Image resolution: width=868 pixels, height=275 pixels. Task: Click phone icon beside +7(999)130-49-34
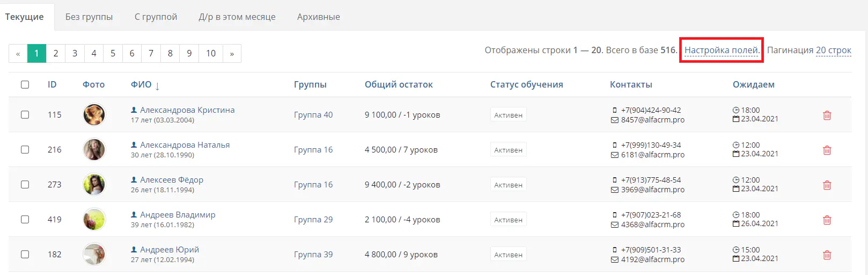coord(615,145)
